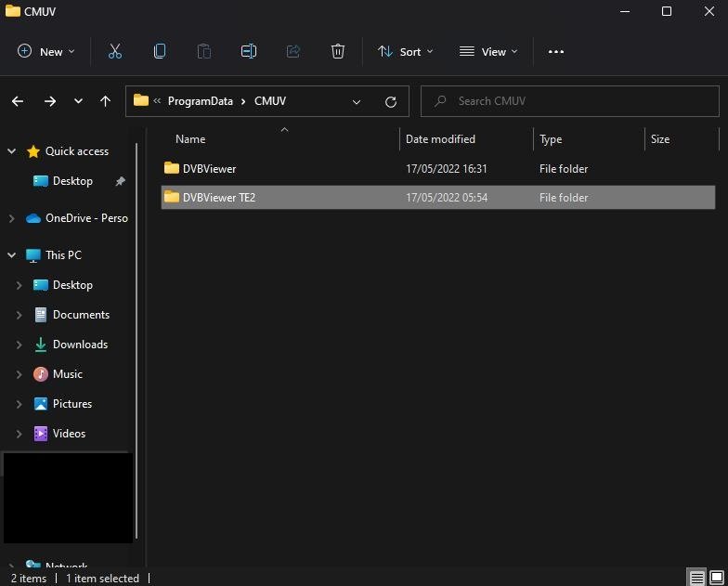Expand the OneDrive tree node

click(11, 218)
